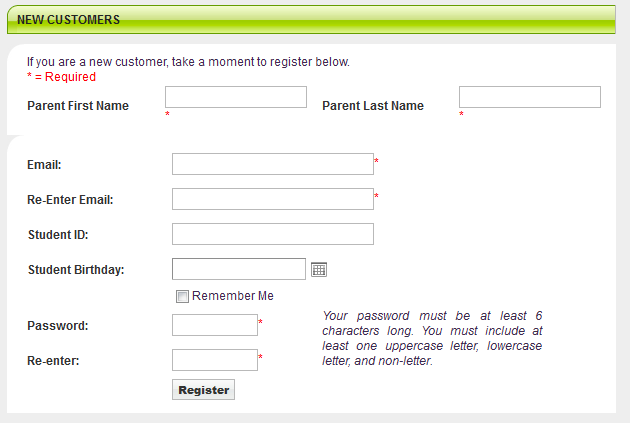Enable the Remember Me checkbox

point(182,296)
